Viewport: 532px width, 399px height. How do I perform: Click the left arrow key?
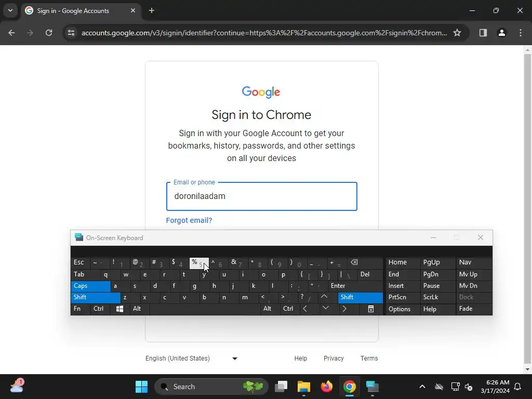coord(309,309)
